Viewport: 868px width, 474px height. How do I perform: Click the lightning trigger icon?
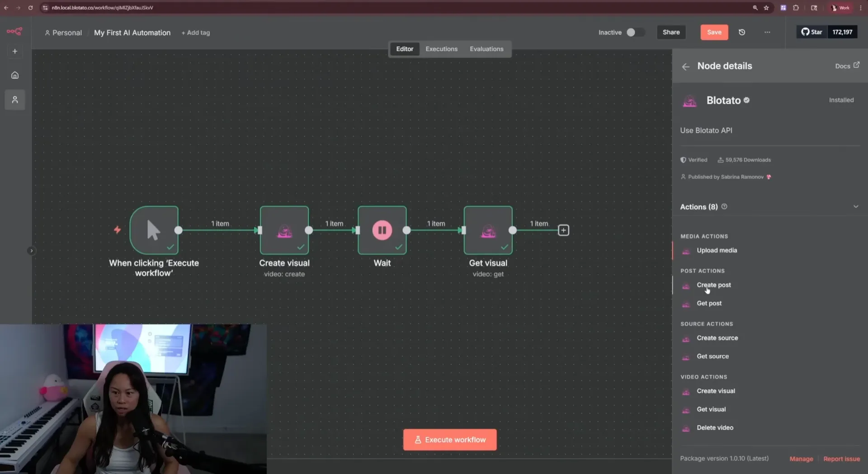(x=117, y=230)
